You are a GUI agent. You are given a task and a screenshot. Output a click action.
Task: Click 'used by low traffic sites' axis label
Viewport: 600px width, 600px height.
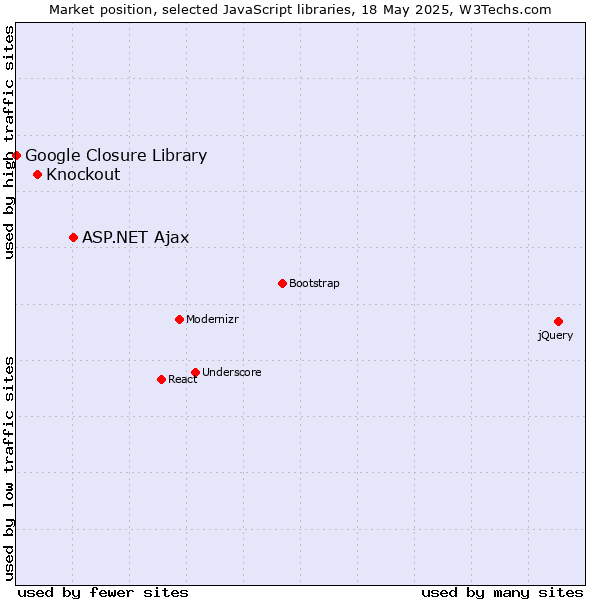pos(9,469)
